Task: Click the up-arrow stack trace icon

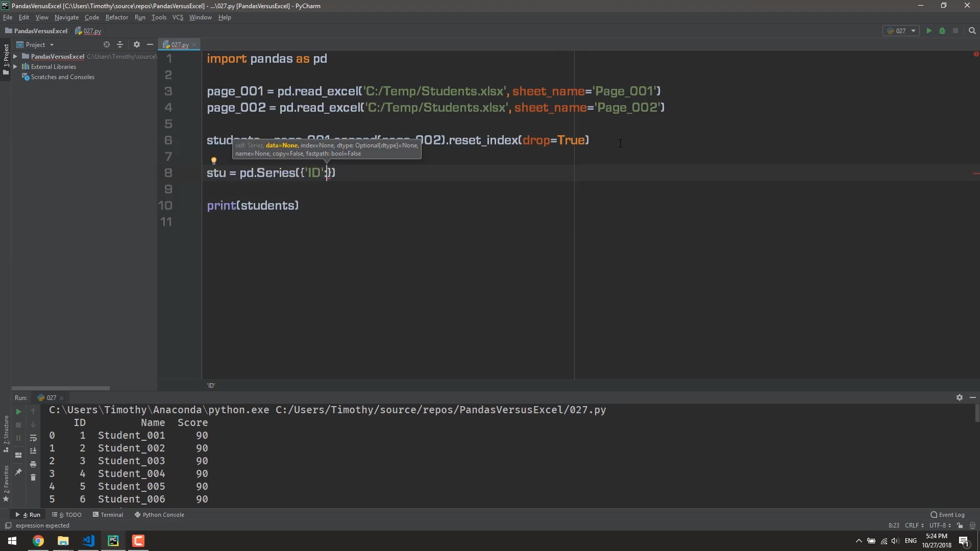Action: (x=33, y=411)
